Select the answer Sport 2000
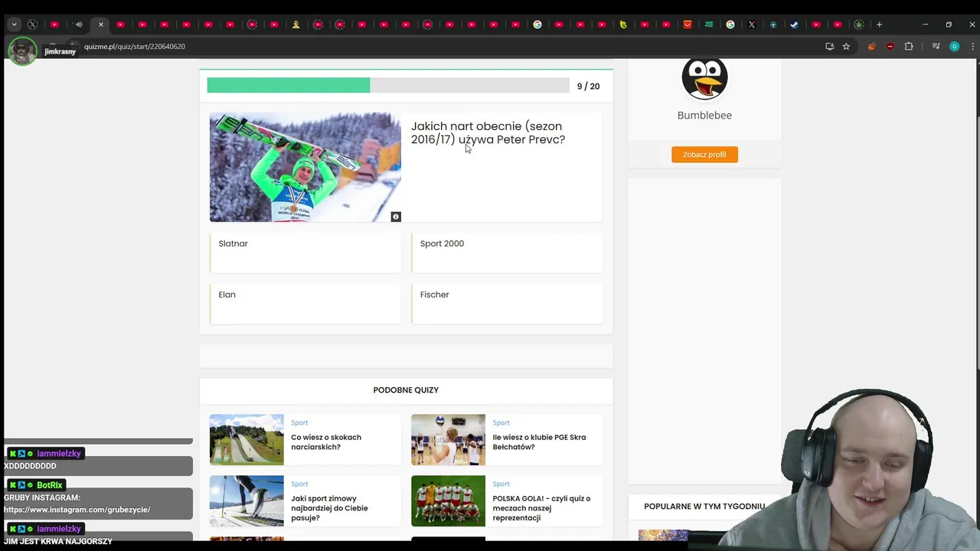The height and width of the screenshot is (551, 980). pos(507,253)
